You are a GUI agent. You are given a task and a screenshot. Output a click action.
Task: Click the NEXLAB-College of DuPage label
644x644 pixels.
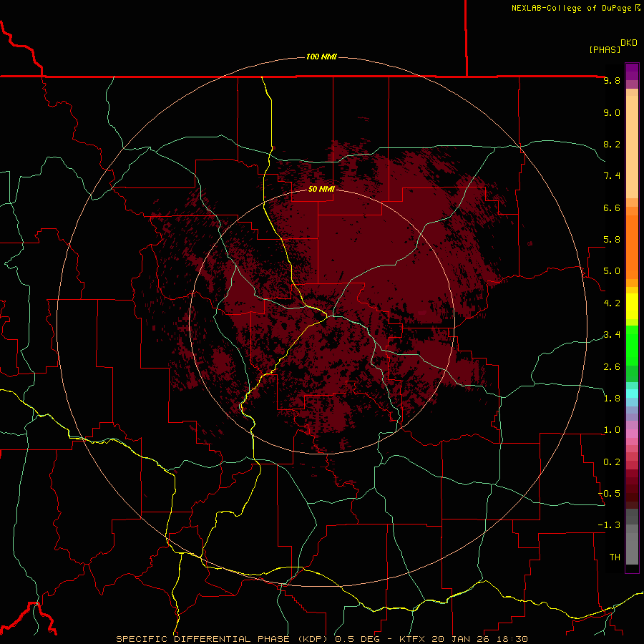(x=572, y=8)
